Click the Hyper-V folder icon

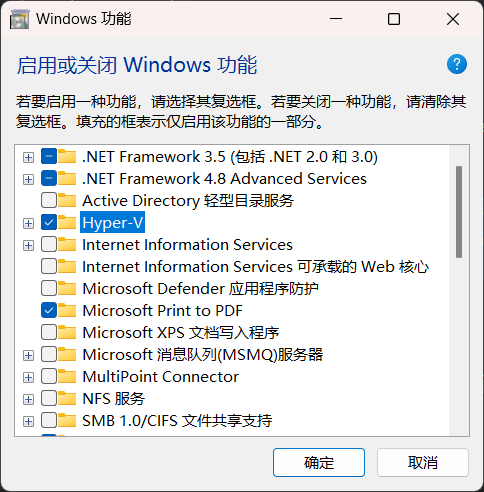67,222
